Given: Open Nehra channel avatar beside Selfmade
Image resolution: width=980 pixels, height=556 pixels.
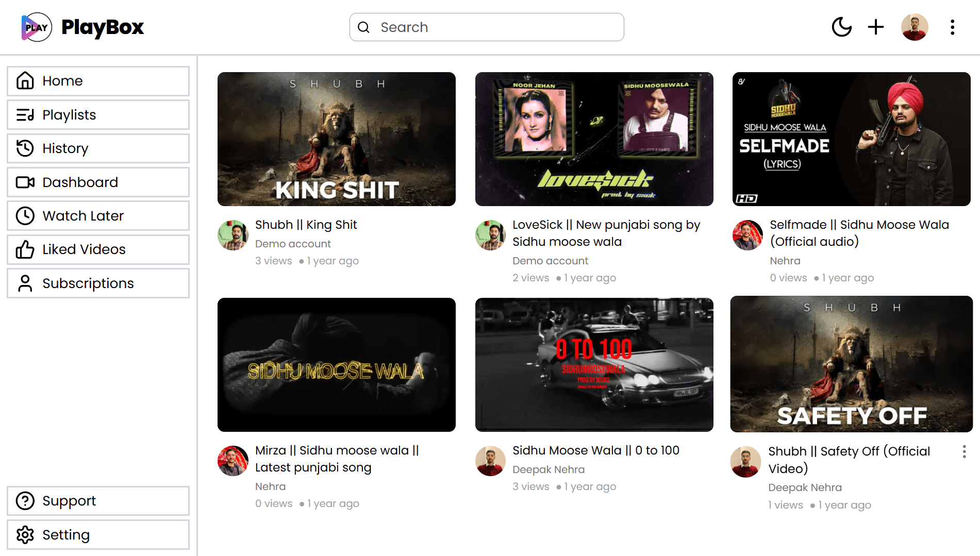Looking at the screenshot, I should [748, 235].
